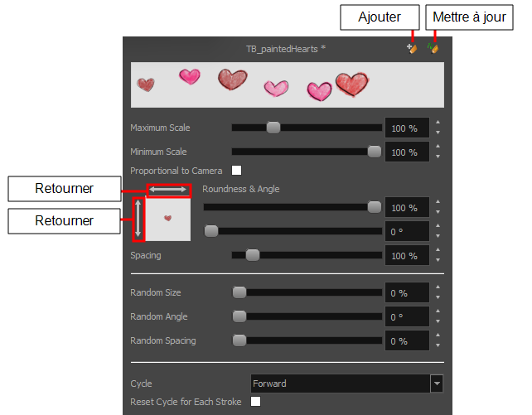532x415 pixels.
Task: Increase the Roundness & Angle degrees with up arrow
Action: click(438, 225)
